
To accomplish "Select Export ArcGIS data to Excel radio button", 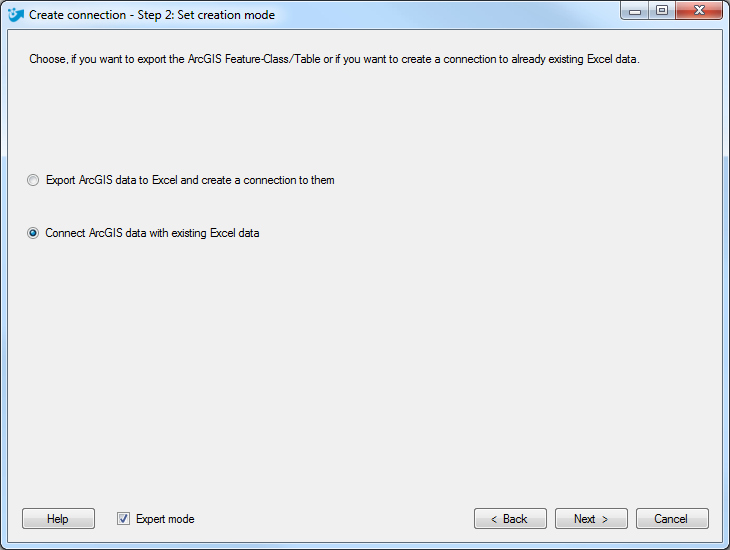I will 33,180.
